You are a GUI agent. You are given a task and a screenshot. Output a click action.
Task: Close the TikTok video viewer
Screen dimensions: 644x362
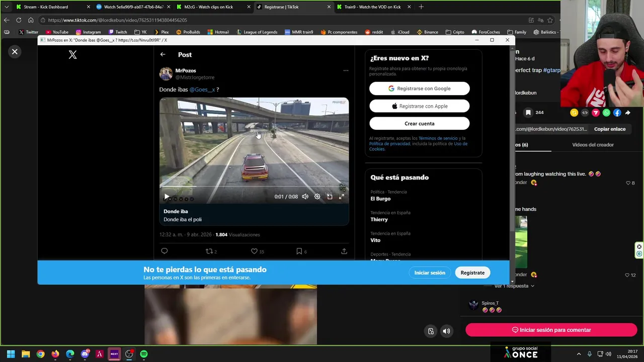tap(15, 52)
